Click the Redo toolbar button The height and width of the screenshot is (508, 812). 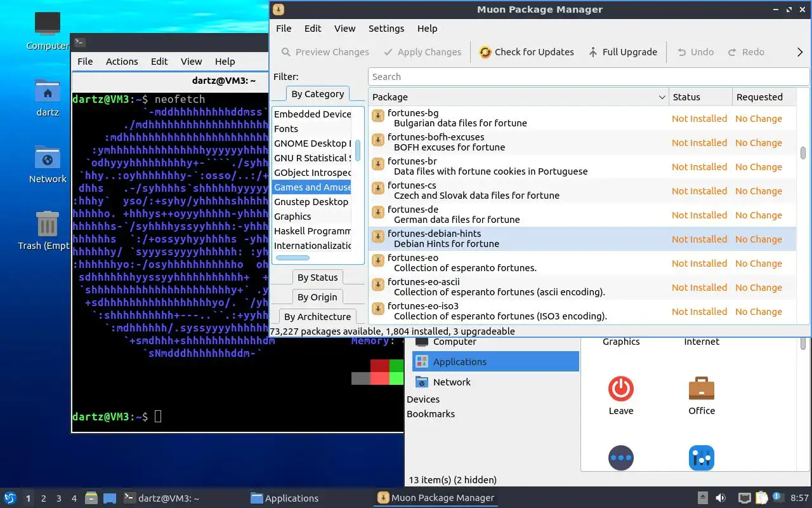coord(746,52)
